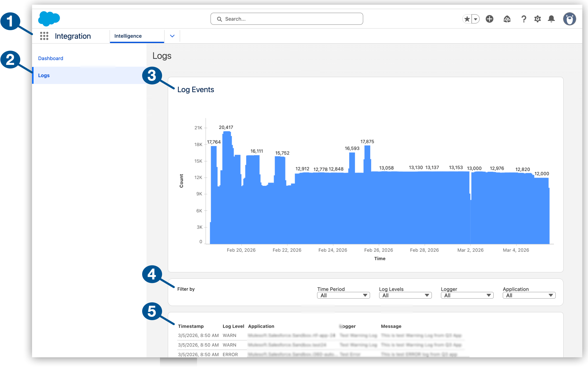588x368 pixels.
Task: Click the Salesforce cloud logo
Action: [49, 18]
